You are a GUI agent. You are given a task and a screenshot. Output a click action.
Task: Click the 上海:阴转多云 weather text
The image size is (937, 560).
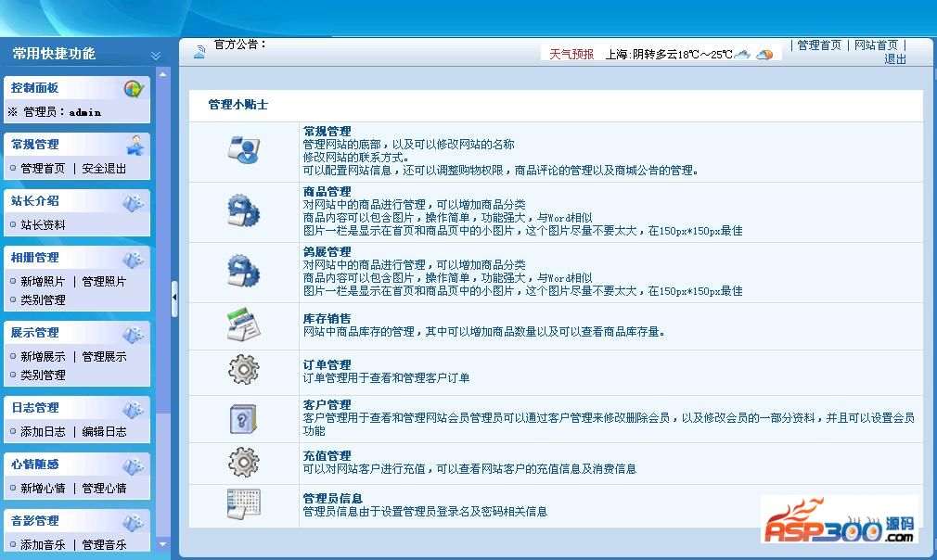(669, 55)
